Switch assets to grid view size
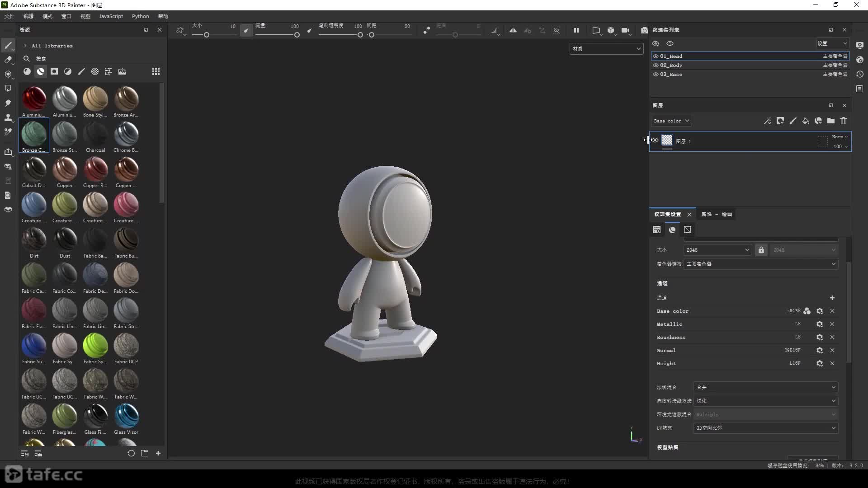Screen dimensions: 868x488 click(x=156, y=71)
